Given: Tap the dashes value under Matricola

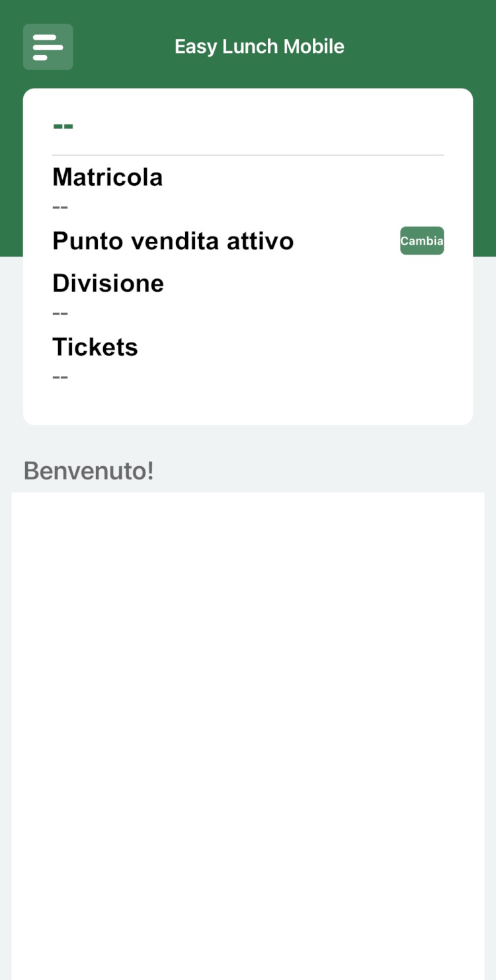Looking at the screenshot, I should 60,207.
